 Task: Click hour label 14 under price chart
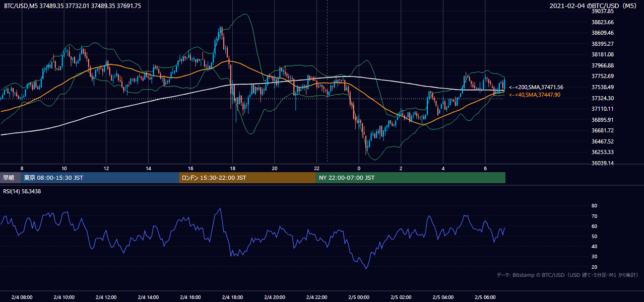148,168
